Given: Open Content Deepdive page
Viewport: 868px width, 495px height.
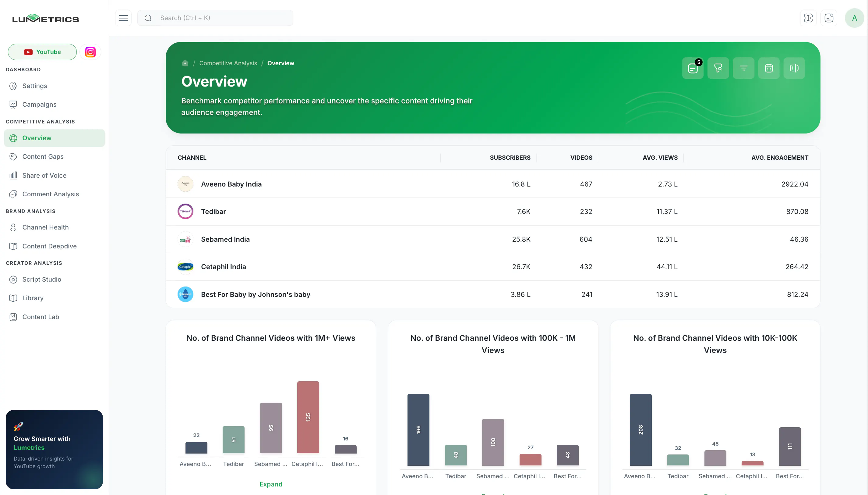Looking at the screenshot, I should pos(54,246).
